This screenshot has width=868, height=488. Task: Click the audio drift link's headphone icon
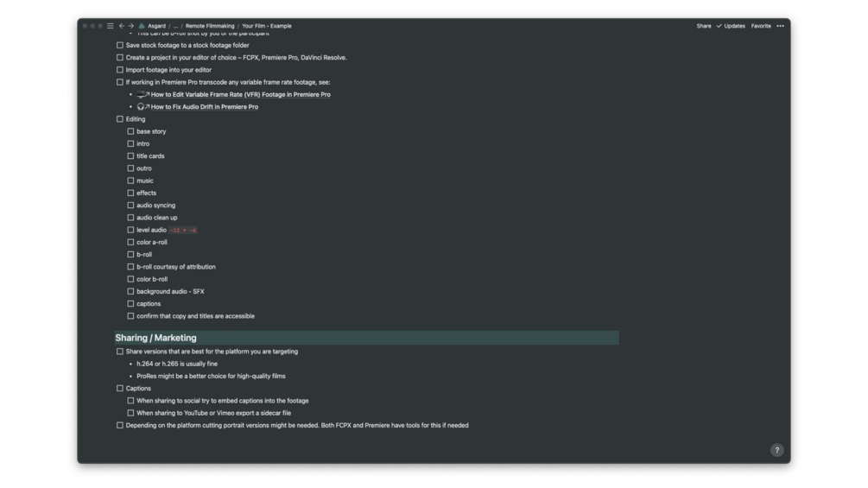click(141, 107)
